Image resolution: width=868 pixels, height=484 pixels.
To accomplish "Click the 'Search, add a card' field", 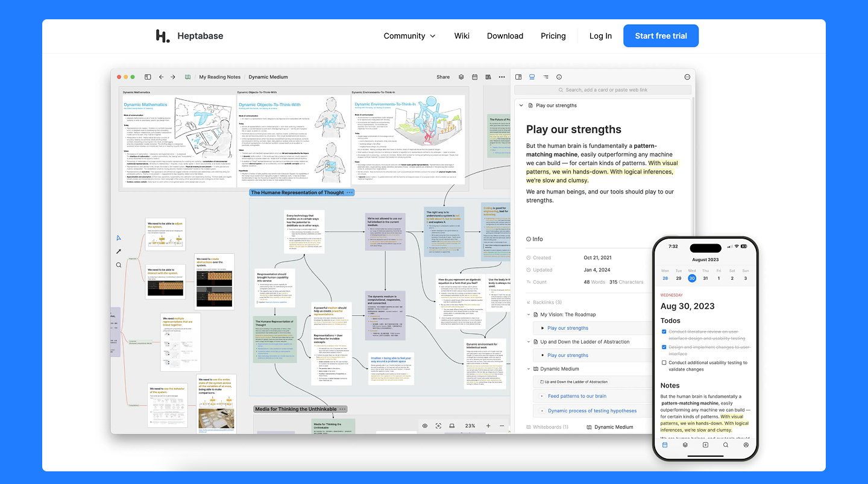I will pyautogui.click(x=602, y=90).
